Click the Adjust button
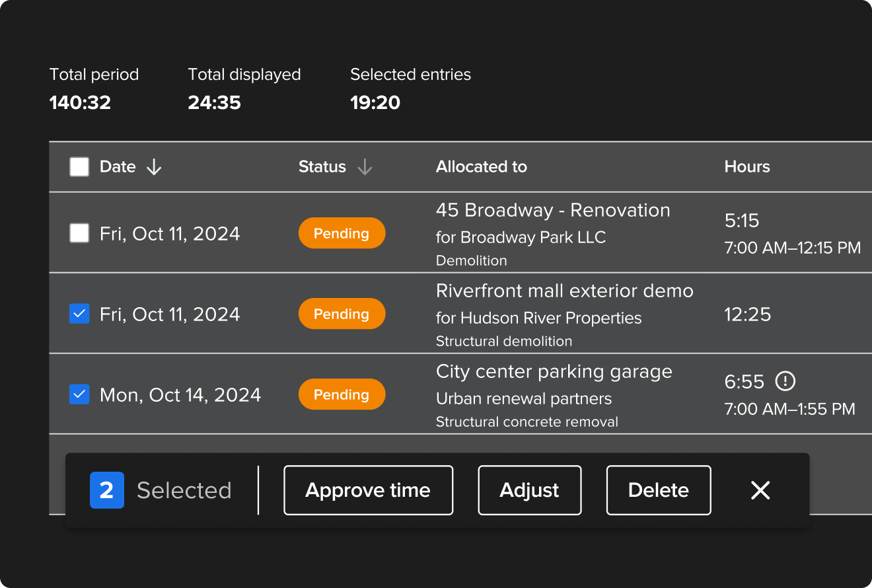 [x=529, y=490]
